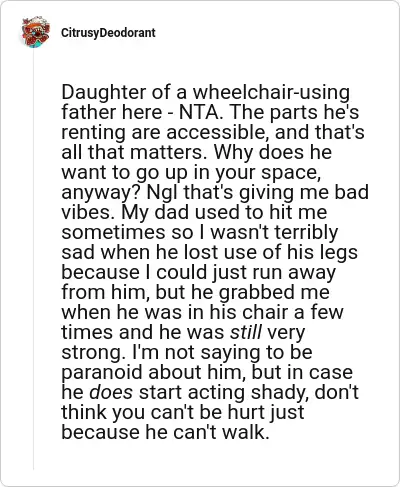Click the final line "because he can't walk."
Image resolution: width=400 pixels, height=487 pixels.
click(x=165, y=432)
